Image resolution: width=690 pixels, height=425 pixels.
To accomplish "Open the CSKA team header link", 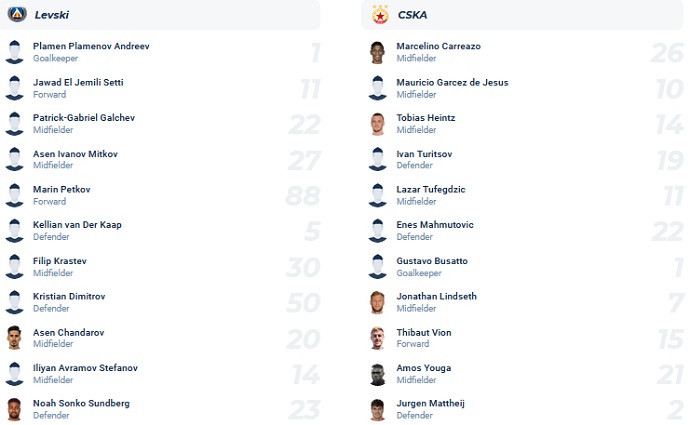I will [x=412, y=15].
